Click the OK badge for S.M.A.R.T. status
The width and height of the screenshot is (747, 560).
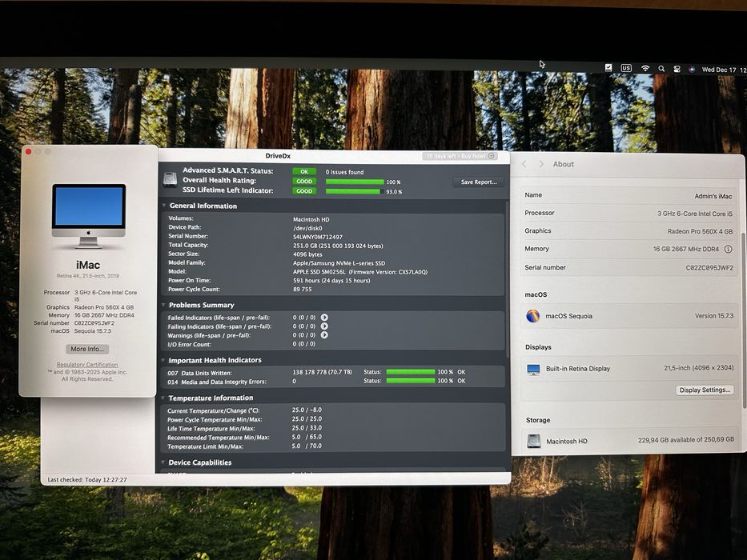[x=304, y=171]
